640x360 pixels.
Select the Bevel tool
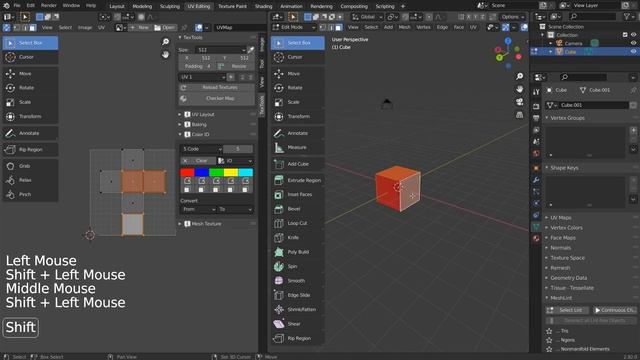point(298,209)
